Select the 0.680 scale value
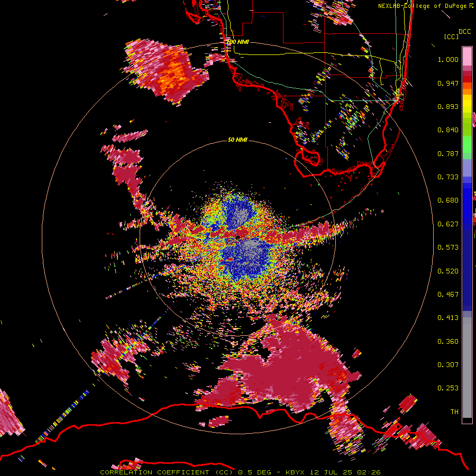The width and height of the screenshot is (476, 476). [448, 200]
